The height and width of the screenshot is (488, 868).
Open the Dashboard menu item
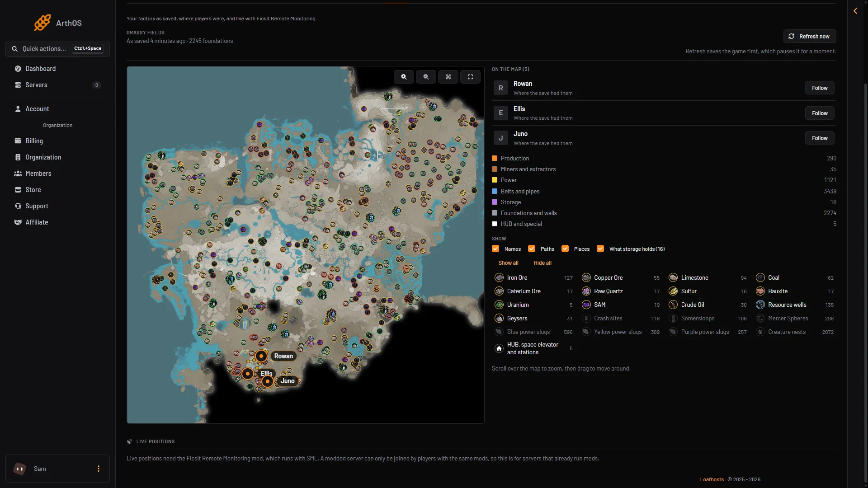point(57,69)
